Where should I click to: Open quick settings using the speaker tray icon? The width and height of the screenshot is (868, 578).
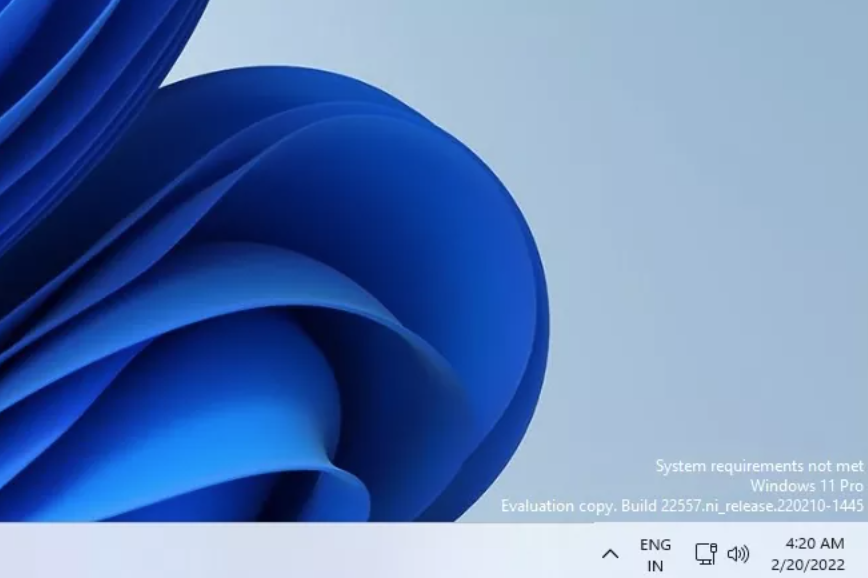click(x=737, y=553)
